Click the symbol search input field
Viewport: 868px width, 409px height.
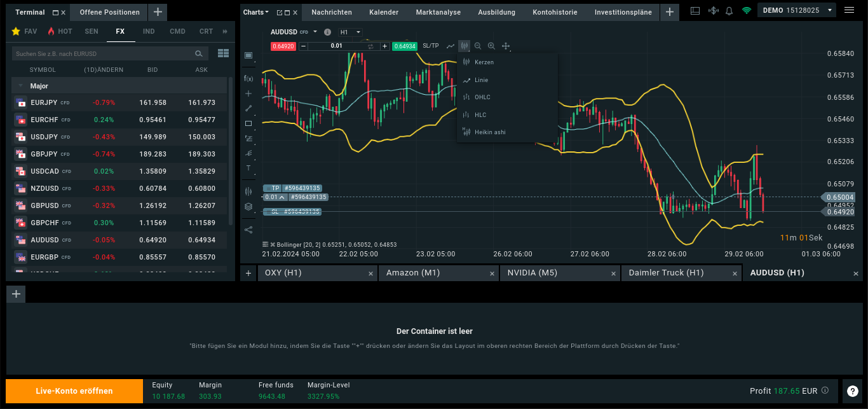[x=110, y=54]
